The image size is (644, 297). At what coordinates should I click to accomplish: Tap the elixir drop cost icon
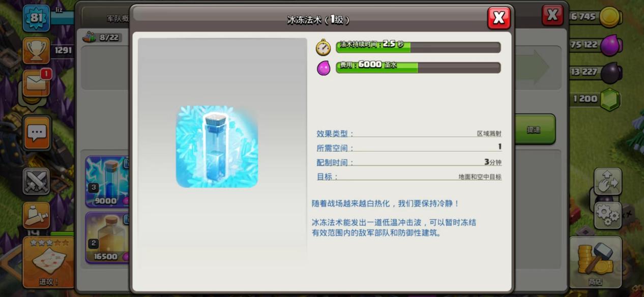[324, 68]
